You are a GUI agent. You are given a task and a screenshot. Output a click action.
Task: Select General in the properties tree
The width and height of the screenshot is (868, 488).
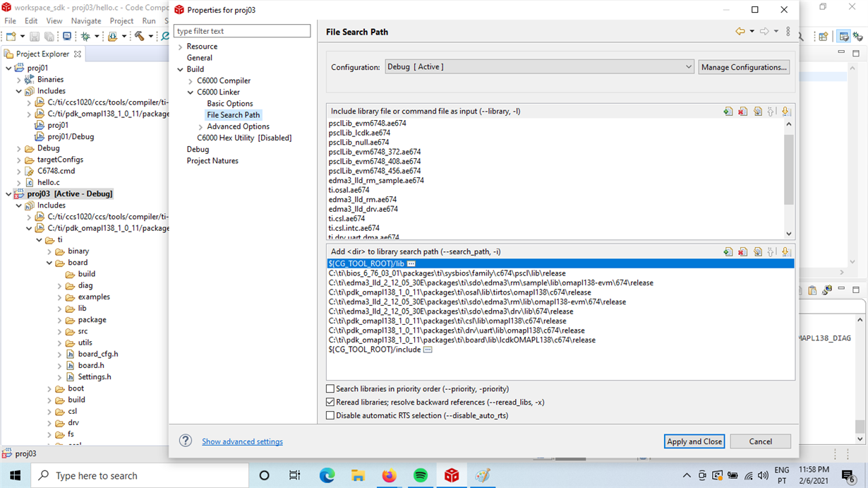pyautogui.click(x=199, y=58)
